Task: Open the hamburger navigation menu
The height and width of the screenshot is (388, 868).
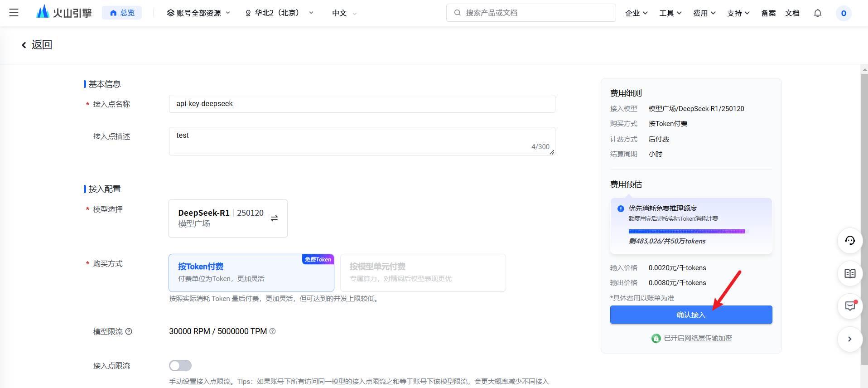Action: [x=14, y=13]
